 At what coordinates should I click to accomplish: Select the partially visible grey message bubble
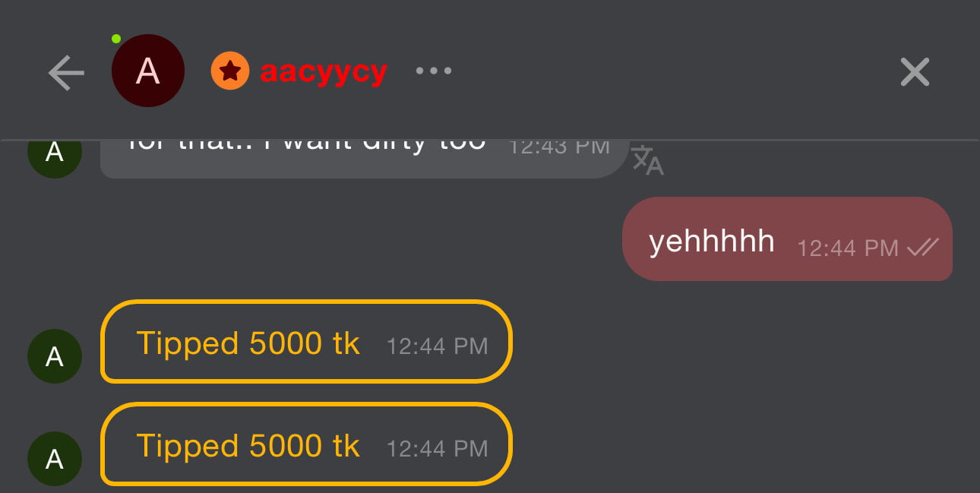pos(365,159)
